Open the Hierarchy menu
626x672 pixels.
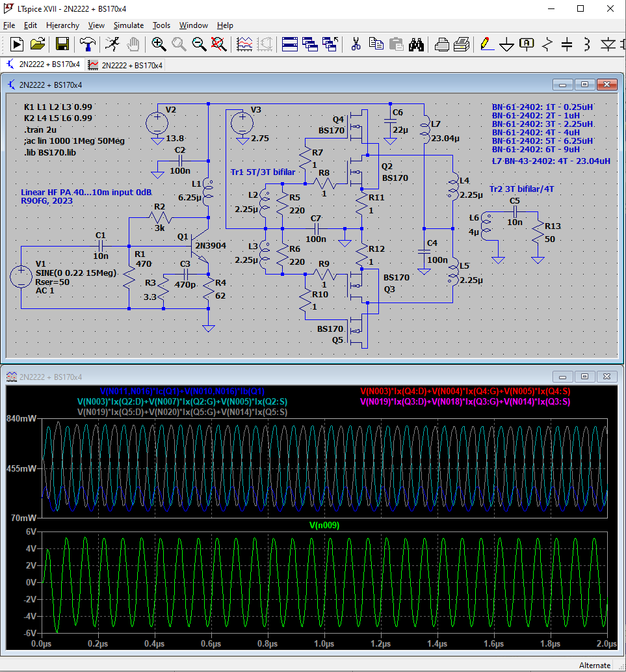click(x=62, y=25)
